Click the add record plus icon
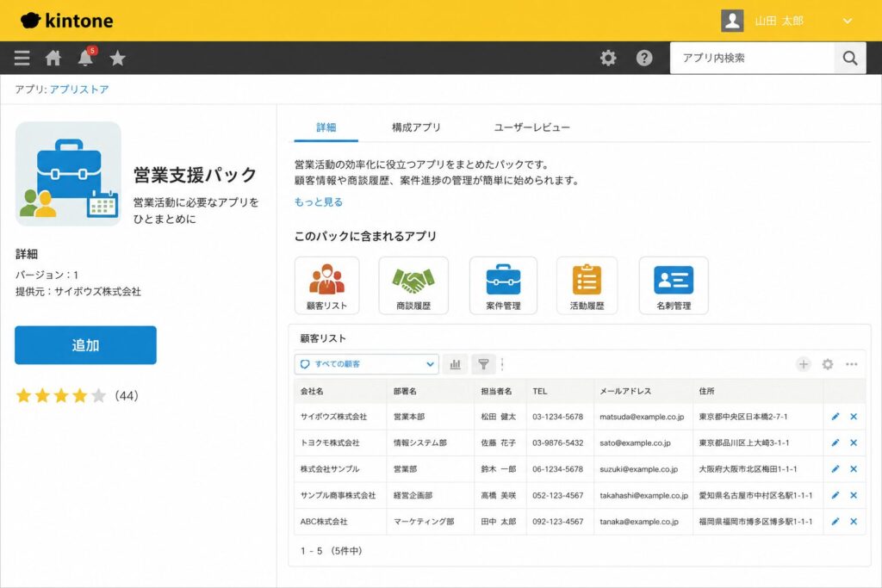Image resolution: width=882 pixels, height=588 pixels. [x=804, y=364]
